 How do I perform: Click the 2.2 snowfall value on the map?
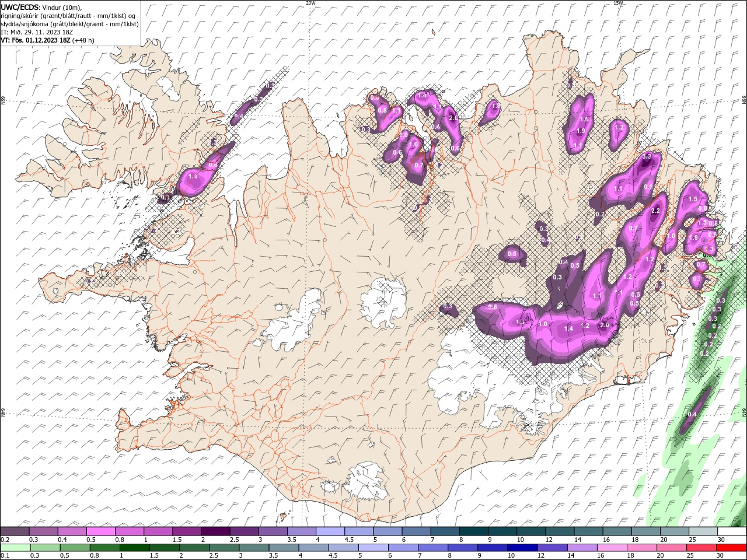coord(655,211)
